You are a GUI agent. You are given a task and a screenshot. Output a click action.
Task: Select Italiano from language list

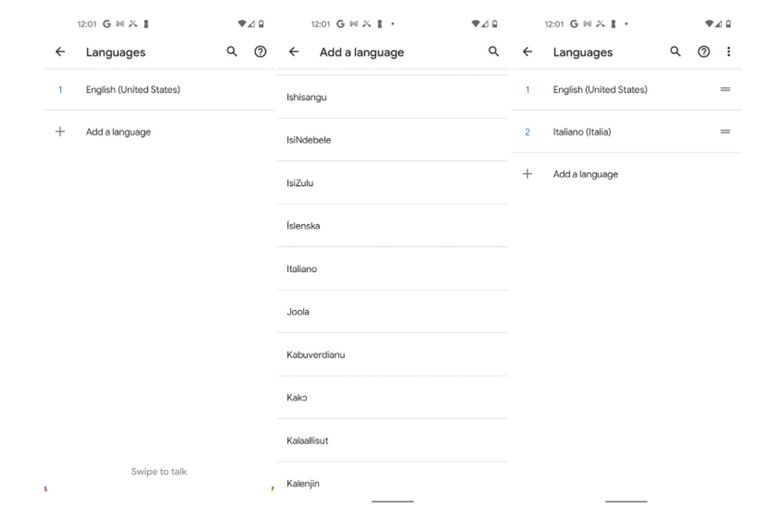point(302,269)
